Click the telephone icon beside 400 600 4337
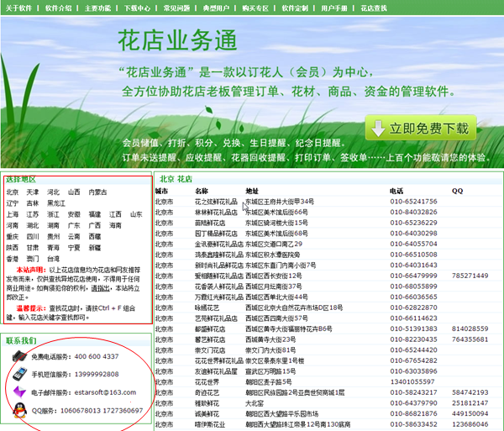Screen dimensions: 504x431 [19, 356]
